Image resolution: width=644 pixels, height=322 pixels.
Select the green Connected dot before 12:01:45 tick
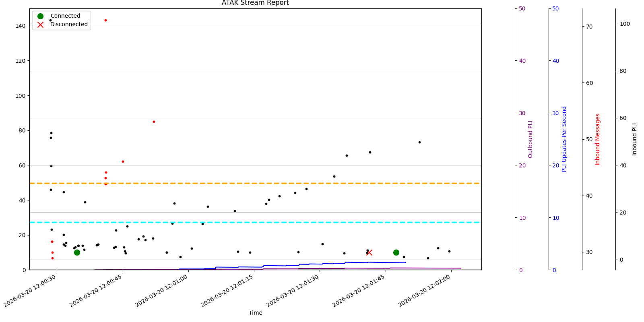tap(396, 252)
